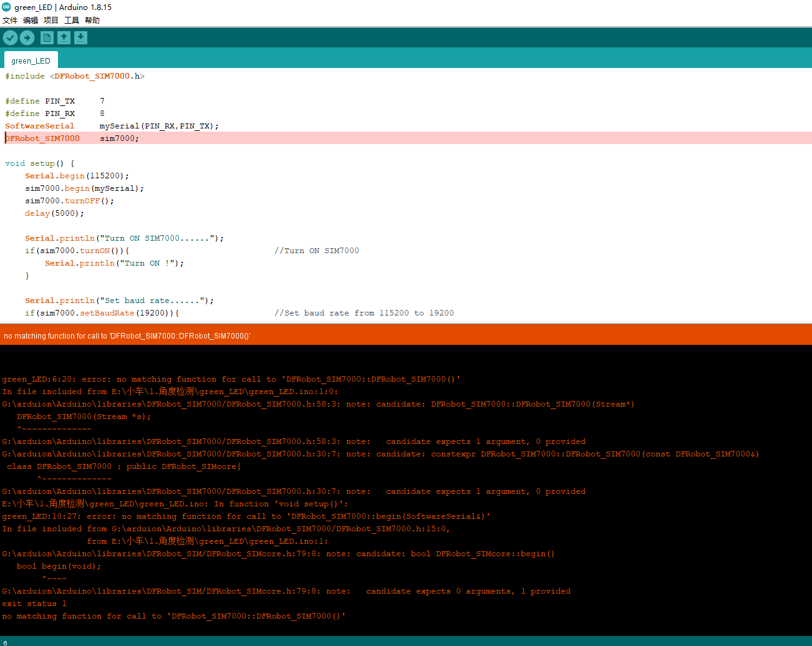Save the sketch with the Save icon
812x646 pixels.
pos(80,38)
